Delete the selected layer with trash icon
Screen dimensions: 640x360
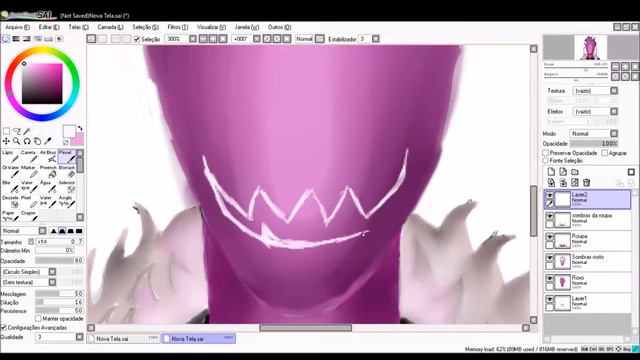coord(587,182)
